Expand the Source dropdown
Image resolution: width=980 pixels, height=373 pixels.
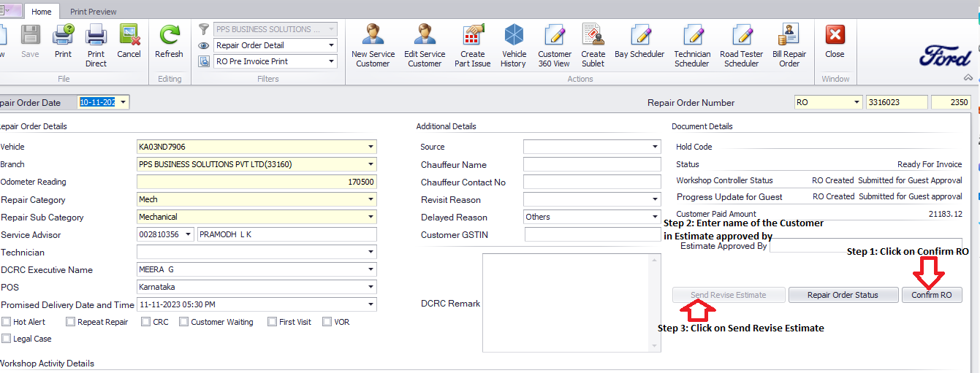click(655, 147)
